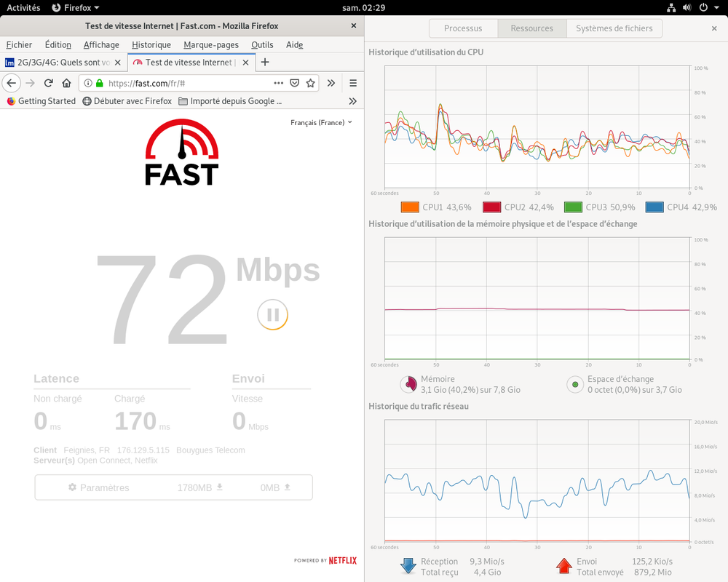Open the Marque-pages menu
The image size is (728, 582).
click(211, 45)
